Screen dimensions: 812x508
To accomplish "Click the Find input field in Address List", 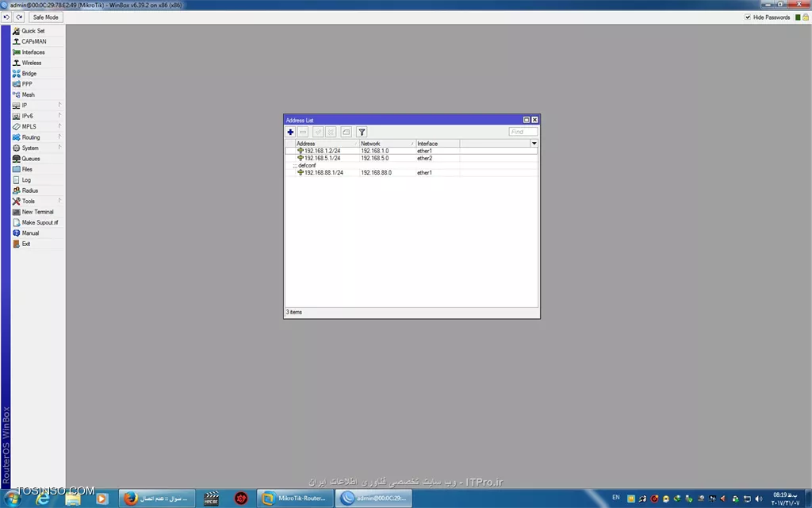I will click(523, 132).
